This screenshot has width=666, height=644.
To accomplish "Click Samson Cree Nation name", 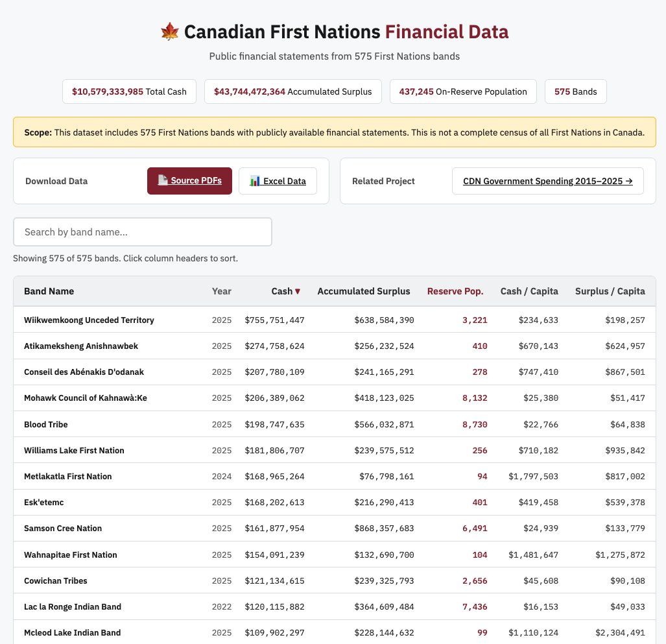I will pyautogui.click(x=63, y=529).
